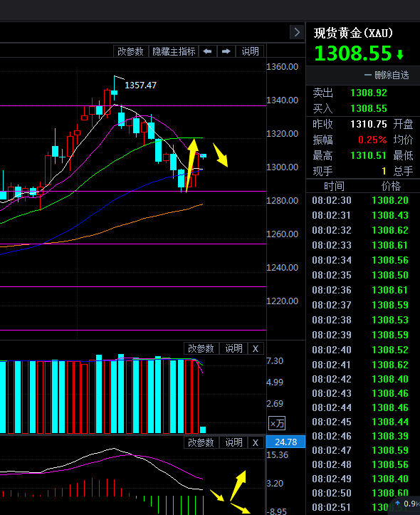
Task: Click the 价格 column header
Action: (391, 186)
